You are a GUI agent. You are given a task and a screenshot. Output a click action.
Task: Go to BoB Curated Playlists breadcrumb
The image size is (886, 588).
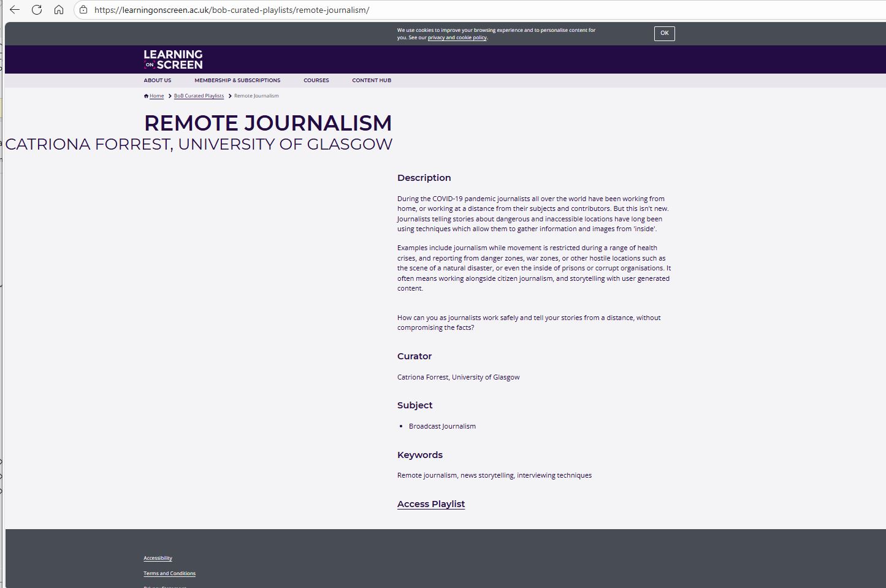click(x=199, y=96)
